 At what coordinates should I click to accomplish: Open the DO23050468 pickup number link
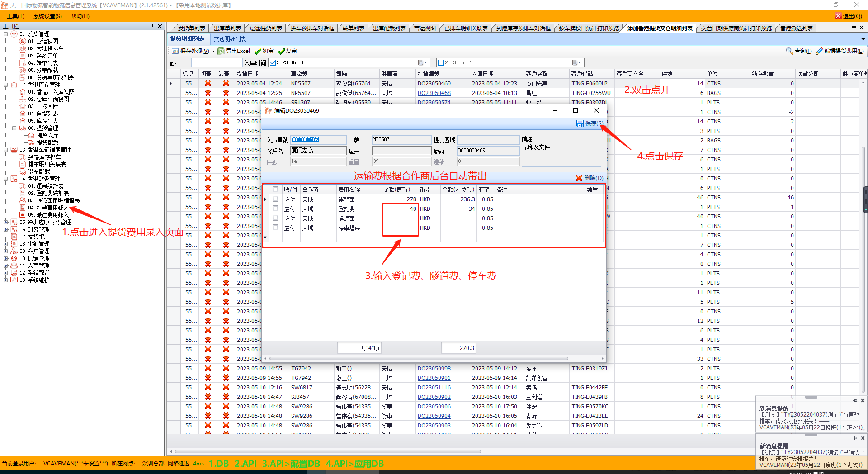pyautogui.click(x=434, y=93)
